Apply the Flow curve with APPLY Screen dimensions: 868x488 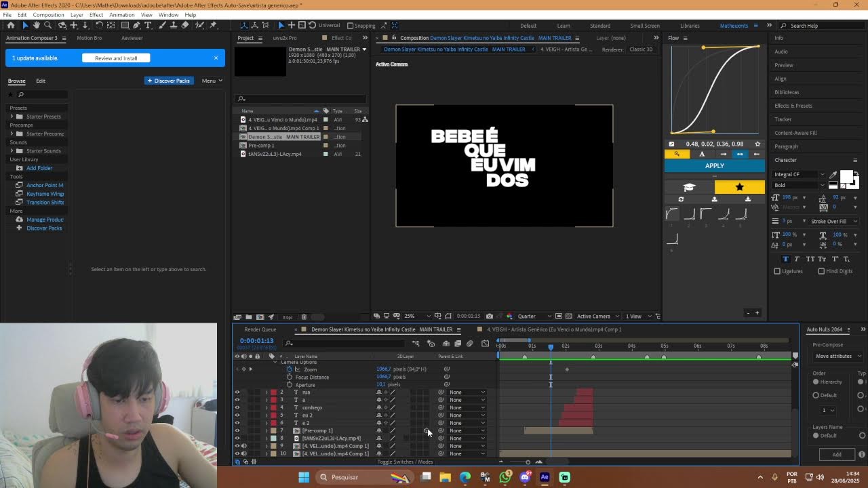pyautogui.click(x=715, y=166)
